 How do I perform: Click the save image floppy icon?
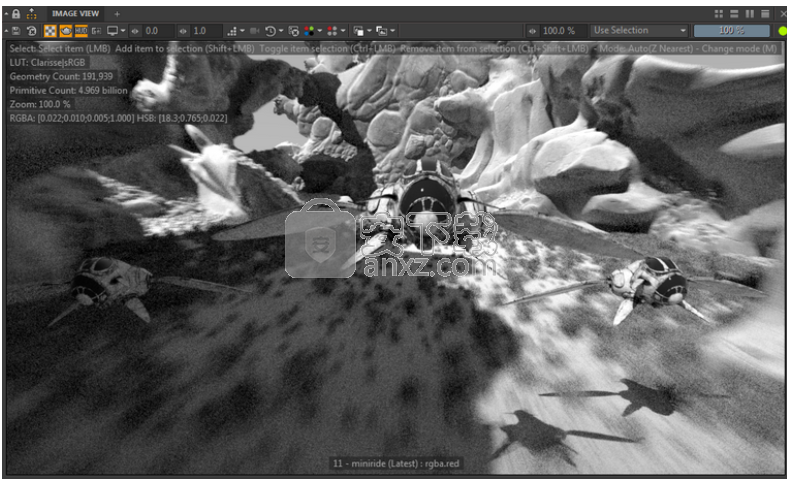click(16, 31)
